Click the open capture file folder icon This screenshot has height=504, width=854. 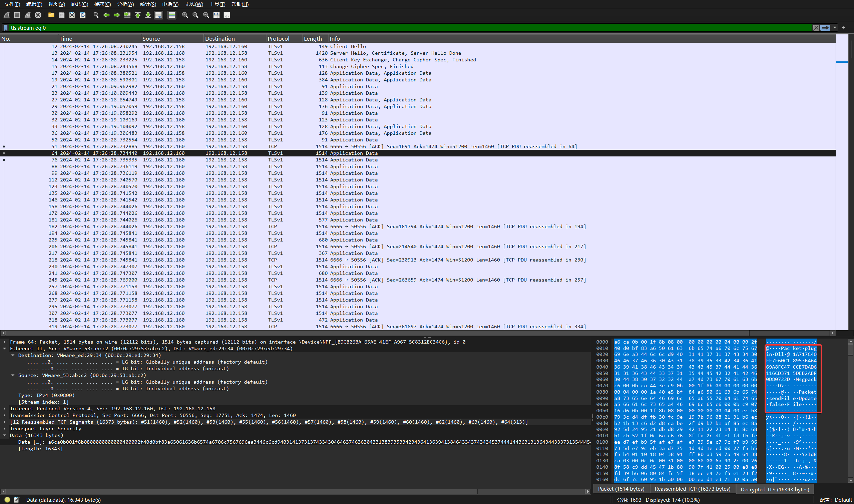[x=51, y=15]
